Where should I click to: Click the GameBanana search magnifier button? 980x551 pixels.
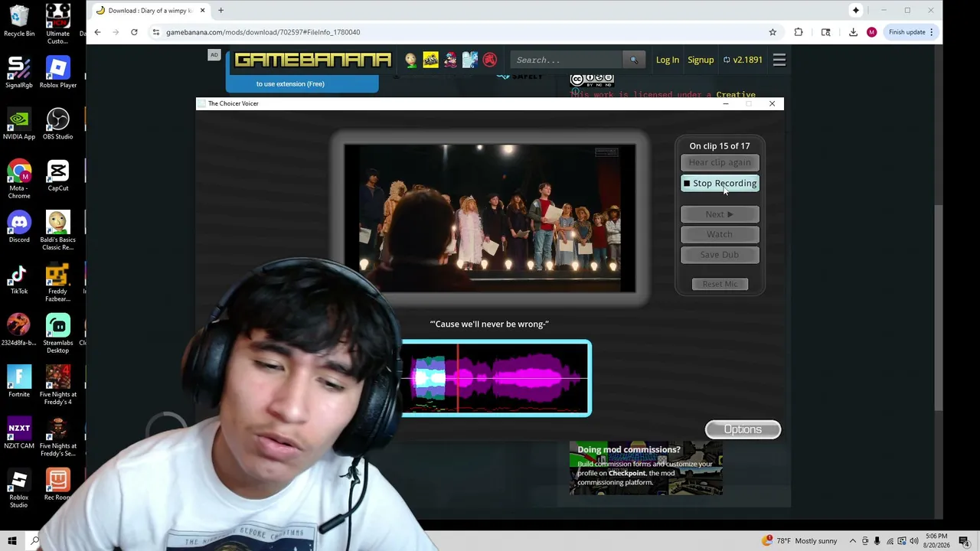[633, 60]
